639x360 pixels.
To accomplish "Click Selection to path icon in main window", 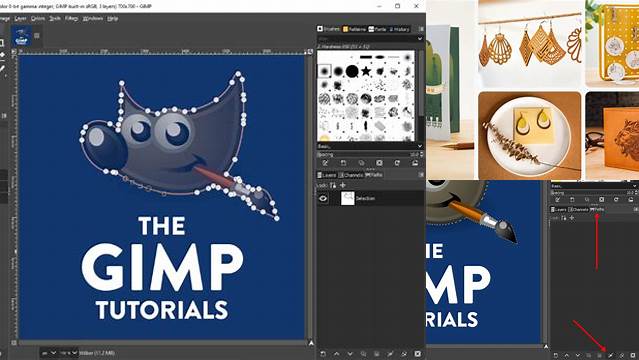I will (390, 354).
